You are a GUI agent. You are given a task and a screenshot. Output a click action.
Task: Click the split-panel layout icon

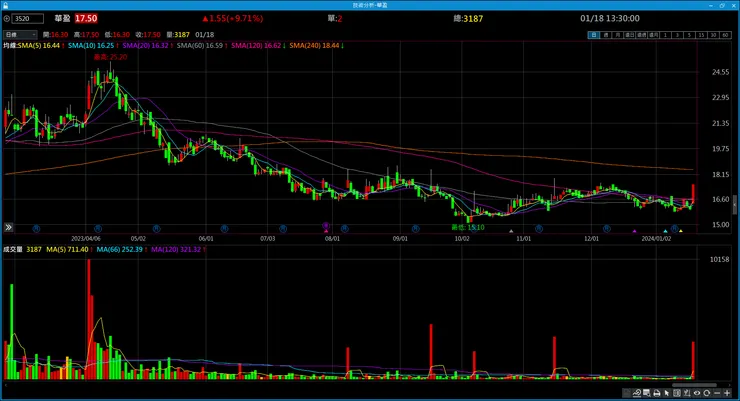point(677,393)
